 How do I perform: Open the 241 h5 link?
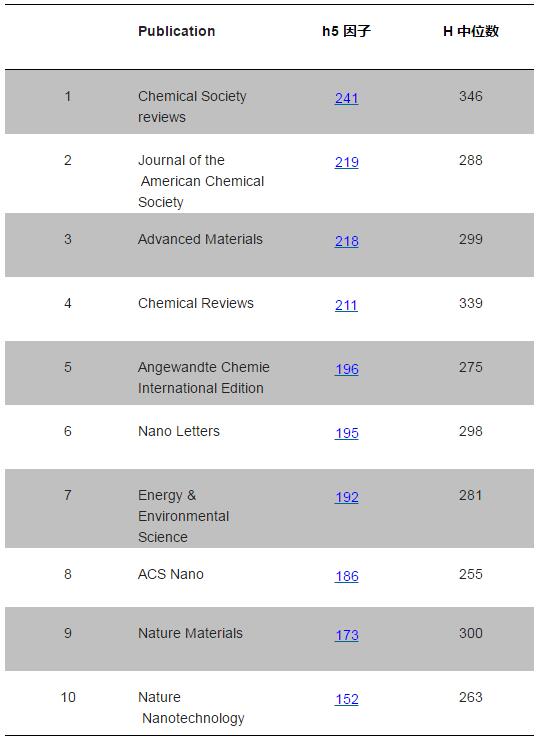coord(346,98)
